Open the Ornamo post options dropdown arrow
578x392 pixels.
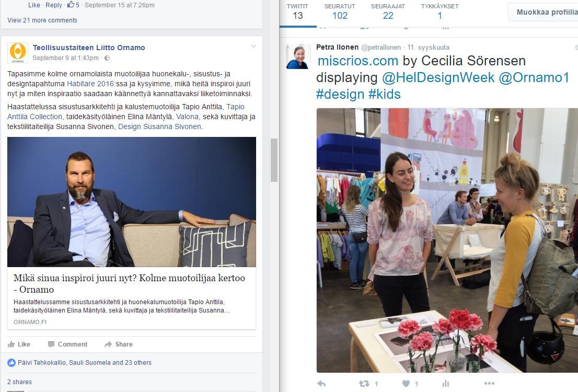(253, 46)
